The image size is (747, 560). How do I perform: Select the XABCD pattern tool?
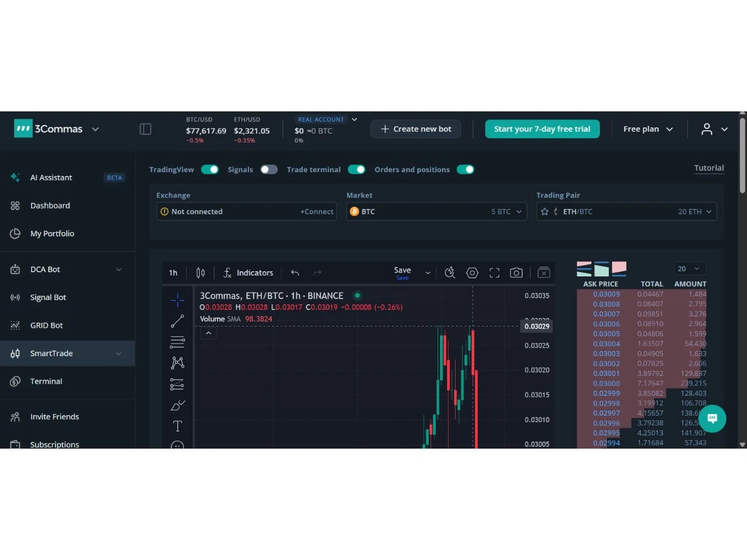(177, 363)
